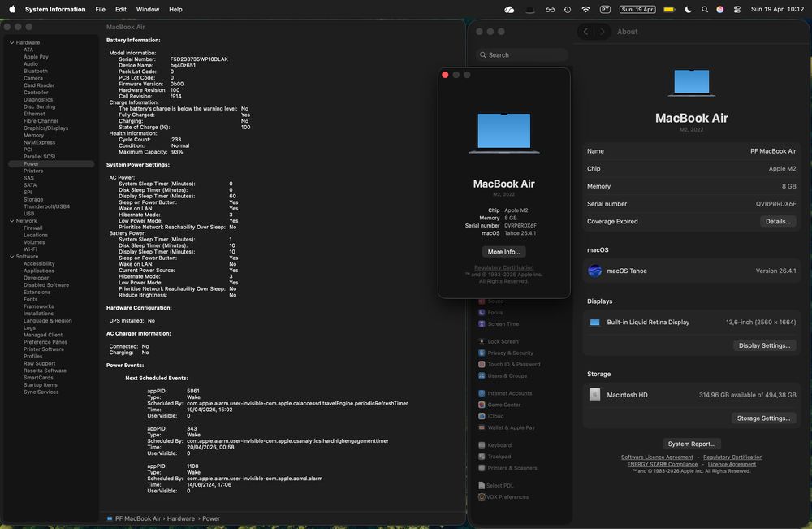Viewport: 812px width, 529px height.
Task: Click the yellow battery status icon
Action: pyautogui.click(x=669, y=9)
